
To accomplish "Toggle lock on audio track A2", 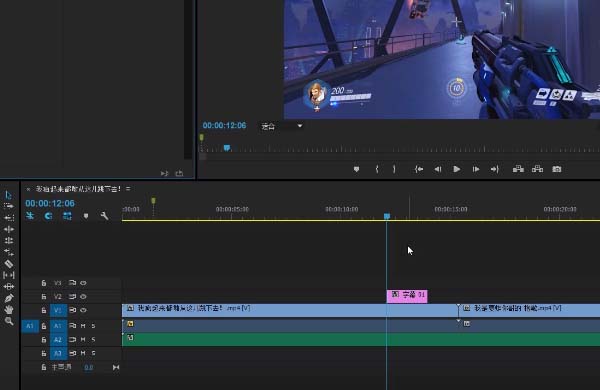I will [44, 340].
